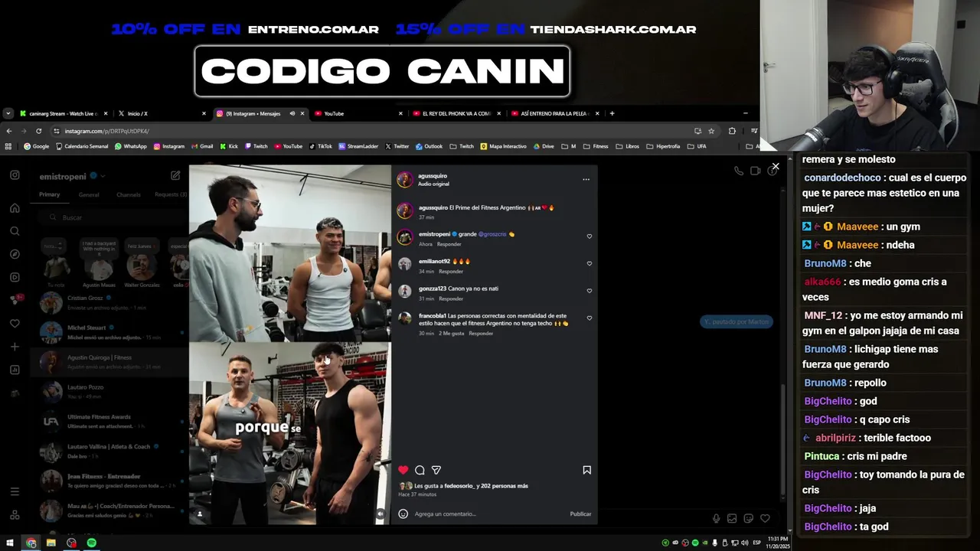Open the comment bubble icon under the post
This screenshot has width=980, height=551.
420,470
